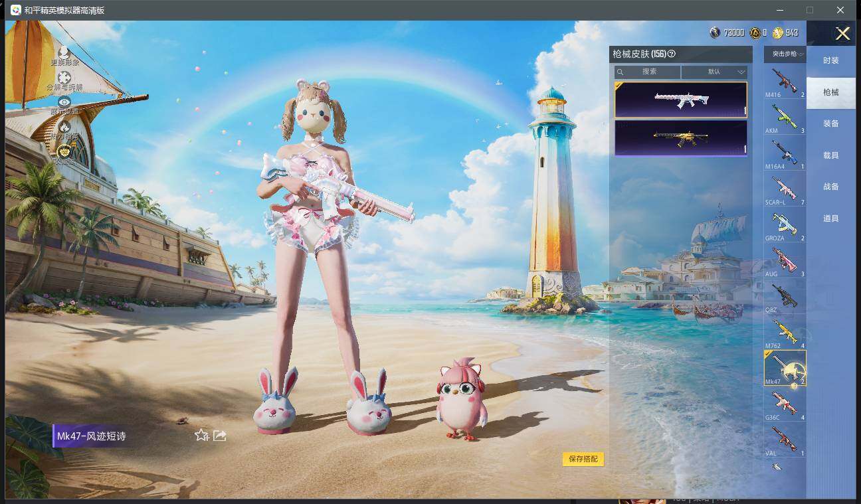Click the question-mark help icon beside 枪械皮肤
861x504 pixels.
(x=671, y=54)
